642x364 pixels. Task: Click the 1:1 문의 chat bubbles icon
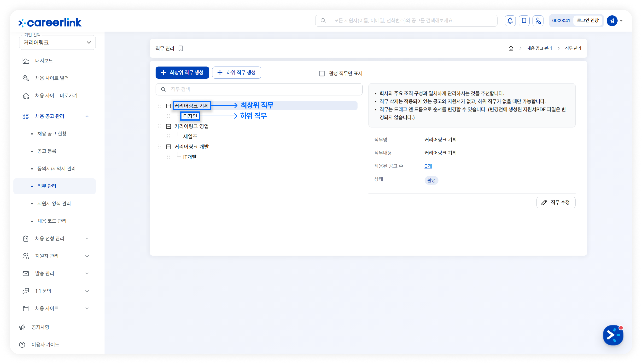[26, 291]
